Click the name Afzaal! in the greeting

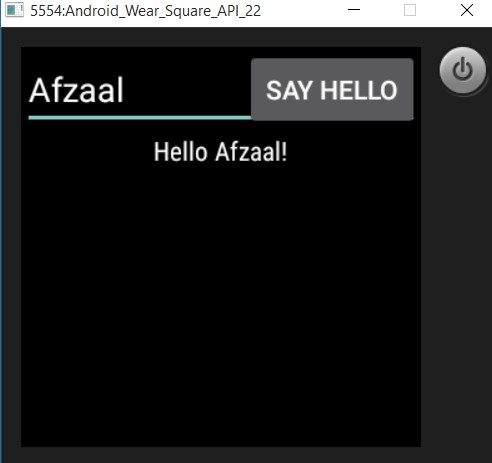click(251, 152)
